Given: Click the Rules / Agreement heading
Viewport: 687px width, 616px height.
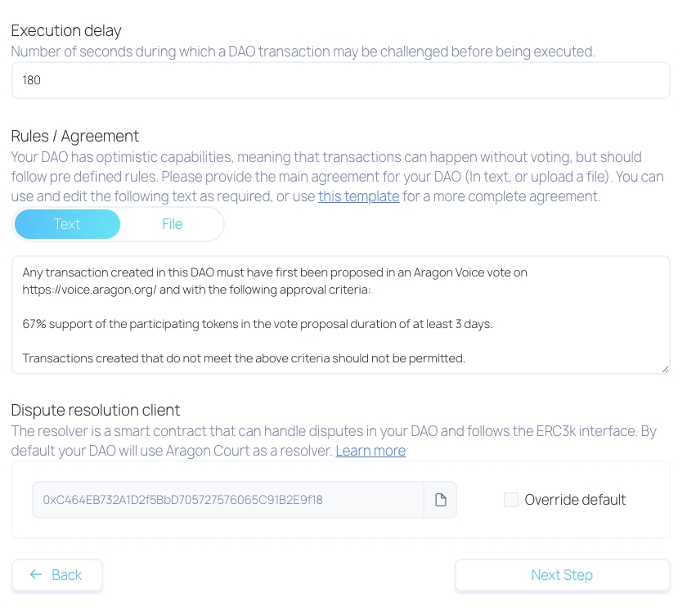Looking at the screenshot, I should [x=75, y=136].
